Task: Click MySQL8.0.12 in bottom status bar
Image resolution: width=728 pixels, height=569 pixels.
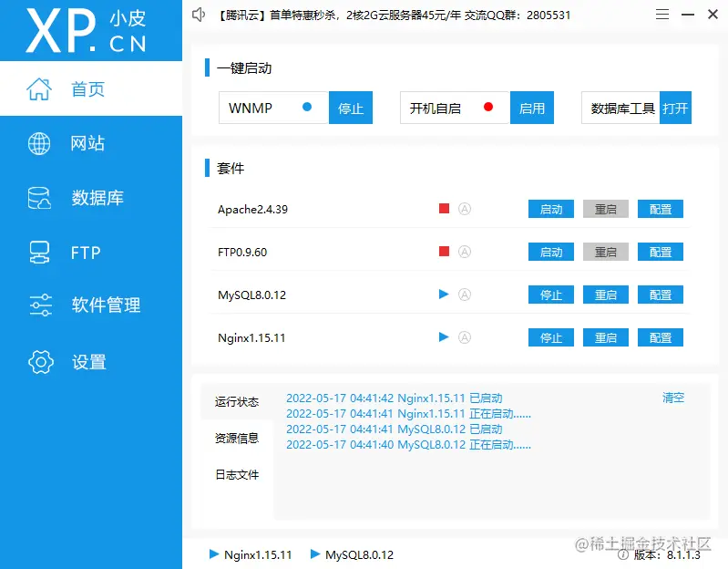Action: click(x=352, y=554)
